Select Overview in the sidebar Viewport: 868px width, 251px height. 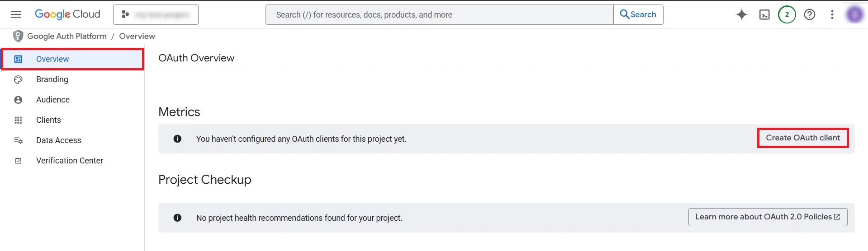pos(72,59)
